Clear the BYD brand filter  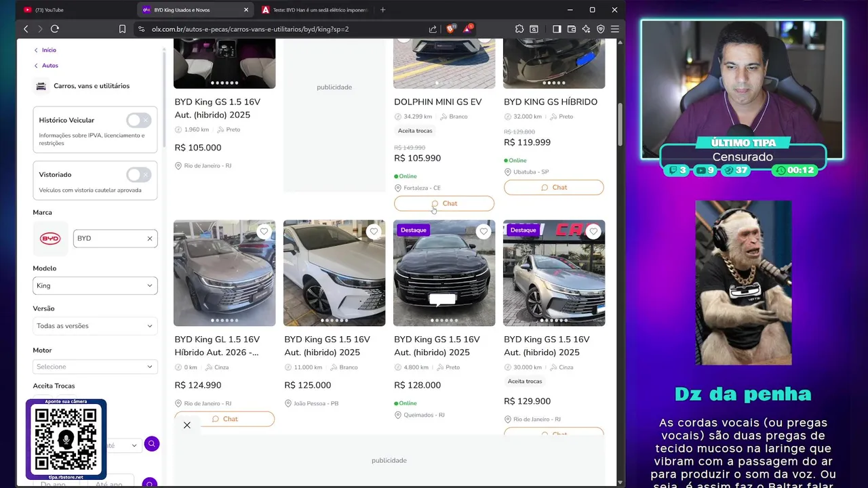tap(150, 239)
